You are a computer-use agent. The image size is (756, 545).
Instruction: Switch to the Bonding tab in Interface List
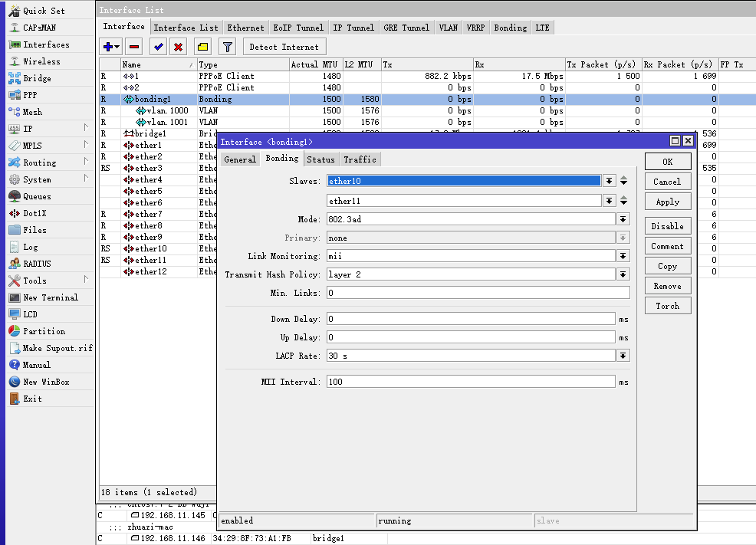pyautogui.click(x=510, y=28)
